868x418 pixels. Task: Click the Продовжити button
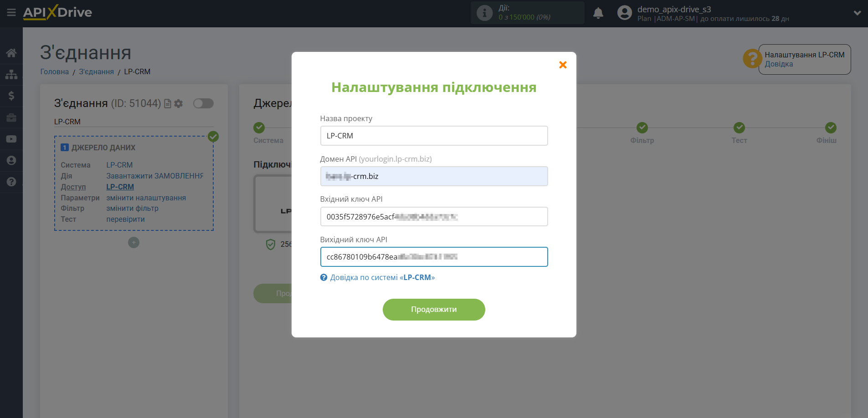coord(434,310)
